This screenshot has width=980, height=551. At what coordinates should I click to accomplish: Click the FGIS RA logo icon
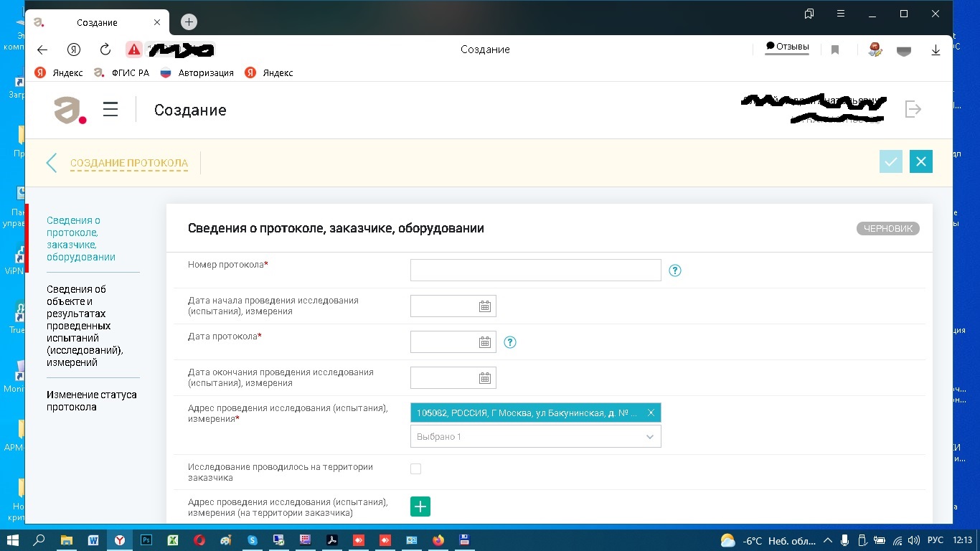(x=70, y=110)
